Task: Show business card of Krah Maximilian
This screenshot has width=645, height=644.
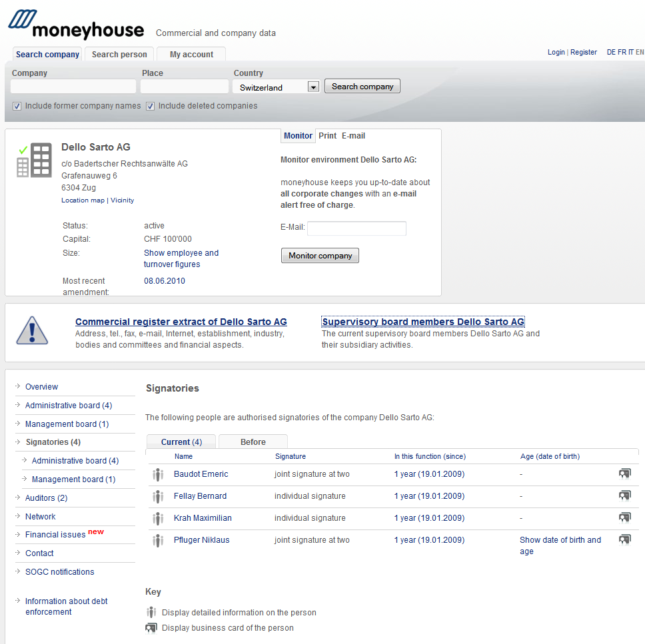Action: (x=624, y=518)
